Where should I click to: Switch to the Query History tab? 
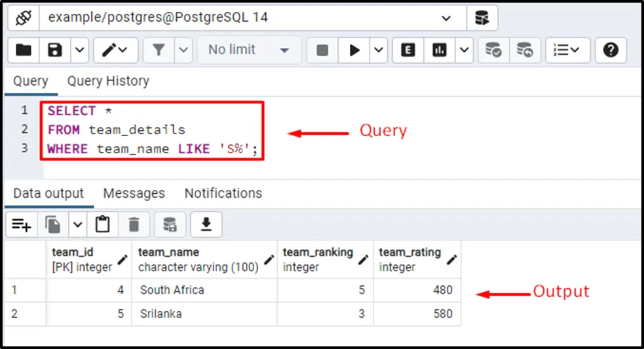point(108,81)
